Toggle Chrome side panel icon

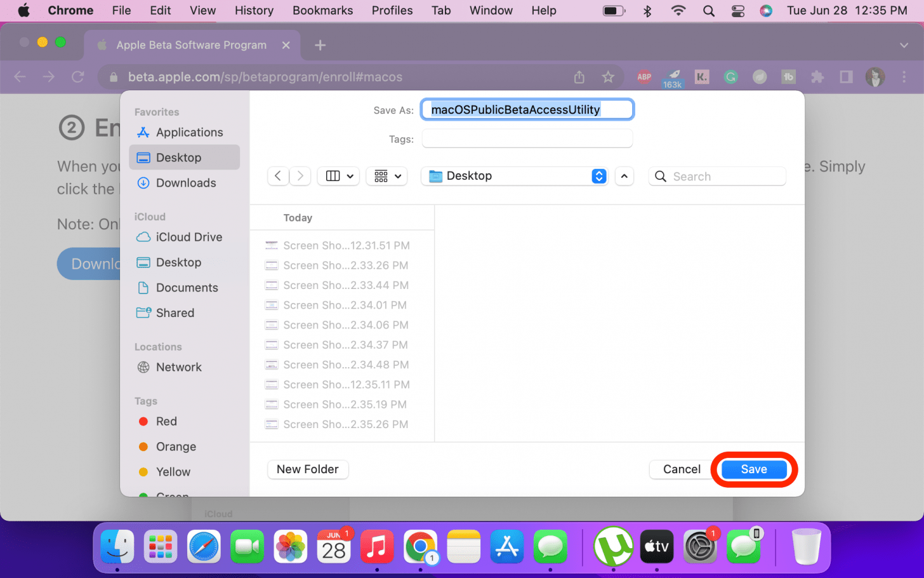846,77
